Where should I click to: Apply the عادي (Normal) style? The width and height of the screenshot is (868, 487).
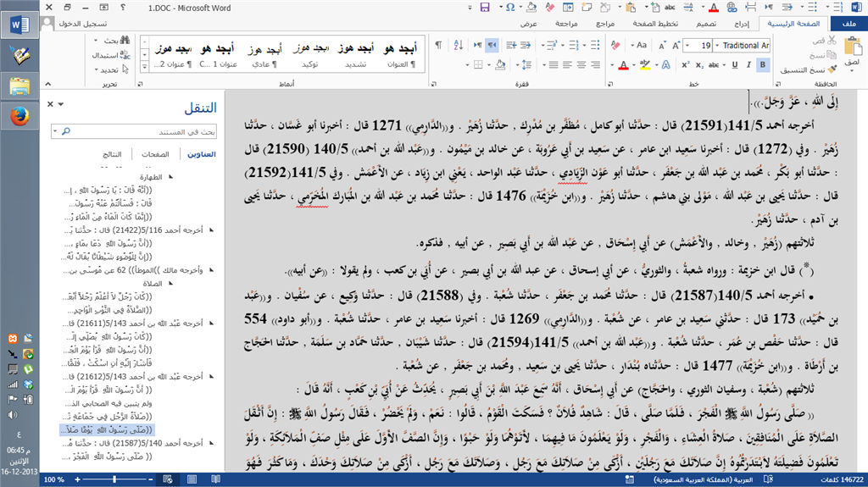pos(264,53)
